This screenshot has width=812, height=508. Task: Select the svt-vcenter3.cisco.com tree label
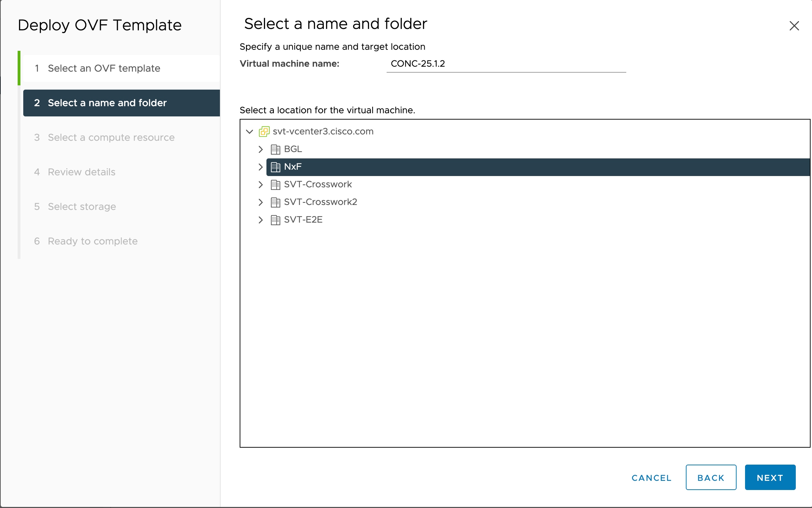click(323, 132)
